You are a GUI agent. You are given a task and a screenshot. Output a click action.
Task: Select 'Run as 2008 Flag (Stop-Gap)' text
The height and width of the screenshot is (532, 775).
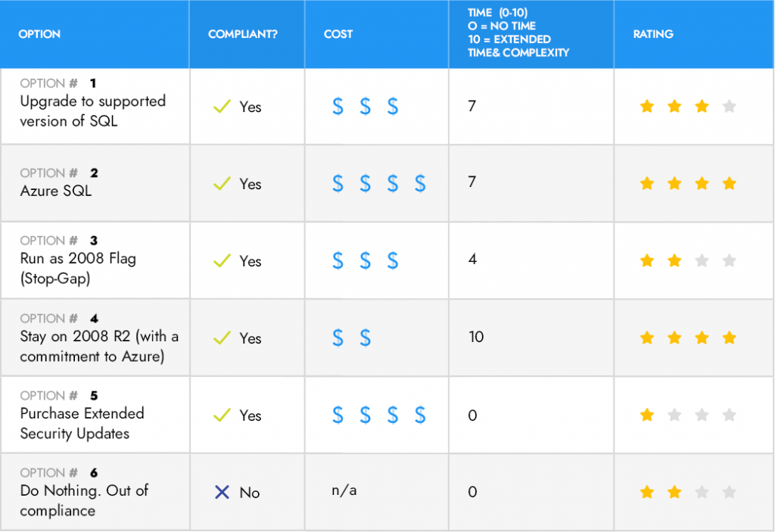[x=78, y=269]
